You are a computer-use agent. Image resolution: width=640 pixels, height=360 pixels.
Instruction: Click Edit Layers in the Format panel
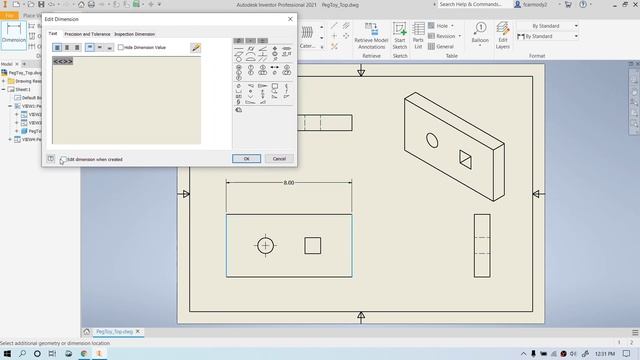coord(503,36)
